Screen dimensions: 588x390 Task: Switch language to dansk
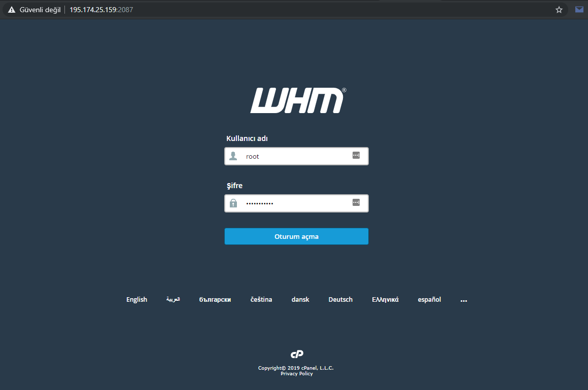tap(300, 300)
